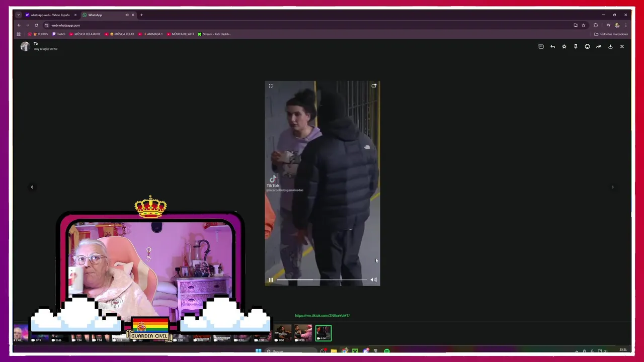Screen dimensions: 644x362
Task: Go to message in chat icon
Action: (541, 47)
